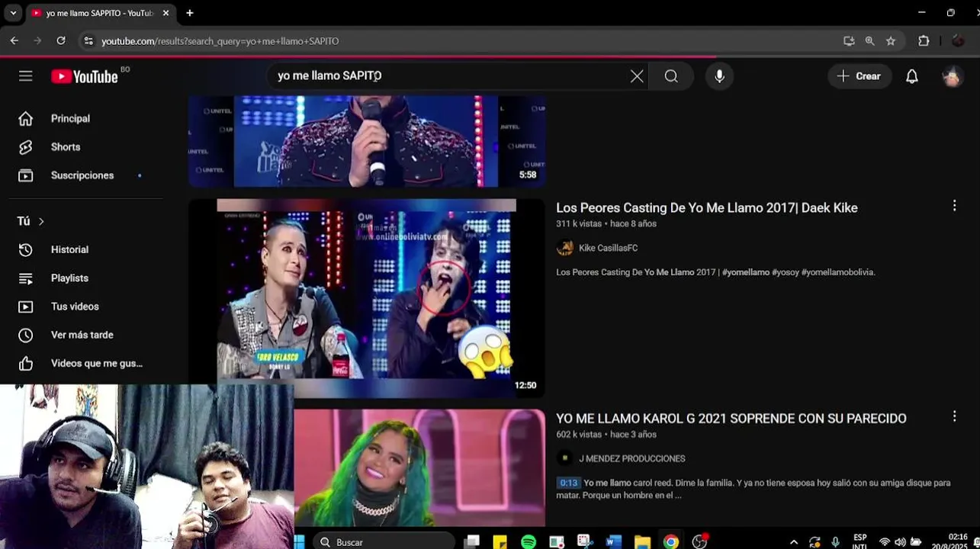
Task: Show hidden system tray icons
Action: click(794, 542)
